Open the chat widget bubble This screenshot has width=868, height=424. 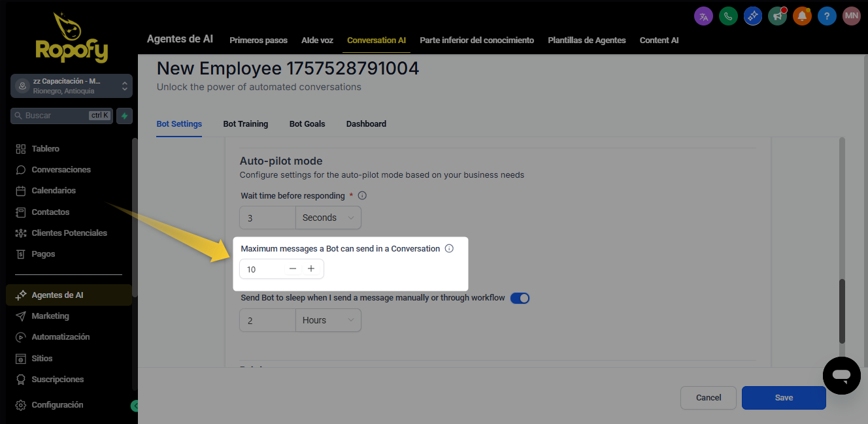841,376
